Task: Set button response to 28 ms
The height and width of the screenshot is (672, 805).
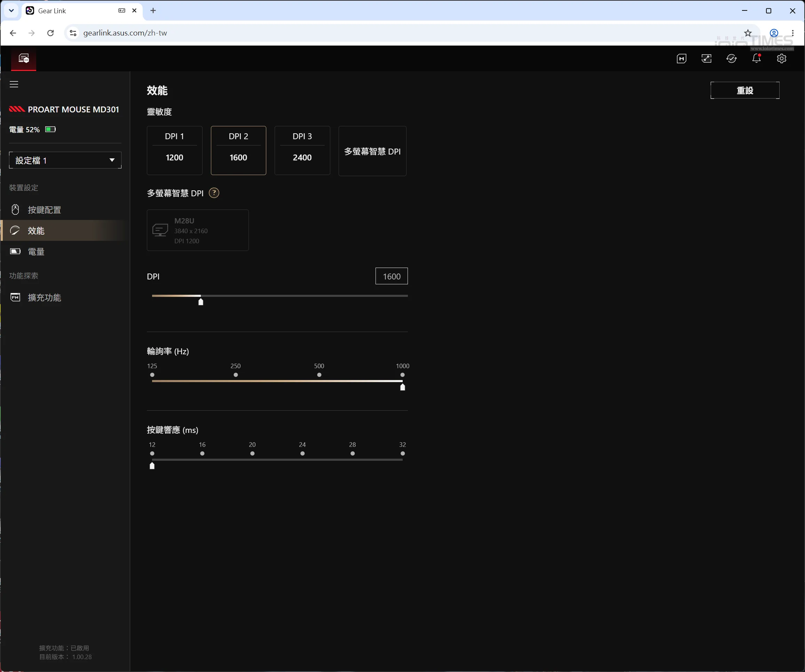Action: pyautogui.click(x=353, y=453)
